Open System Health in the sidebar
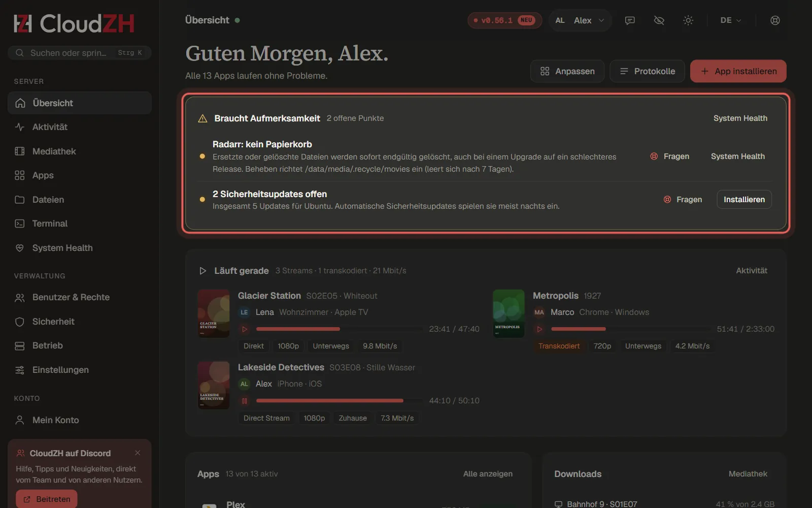This screenshot has height=508, width=812. [x=80, y=248]
